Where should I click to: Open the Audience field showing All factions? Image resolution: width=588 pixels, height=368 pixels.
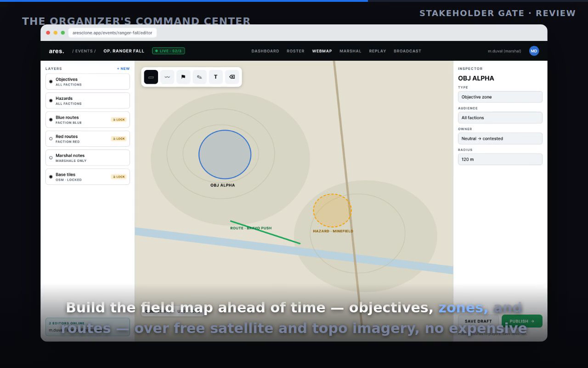(x=500, y=118)
